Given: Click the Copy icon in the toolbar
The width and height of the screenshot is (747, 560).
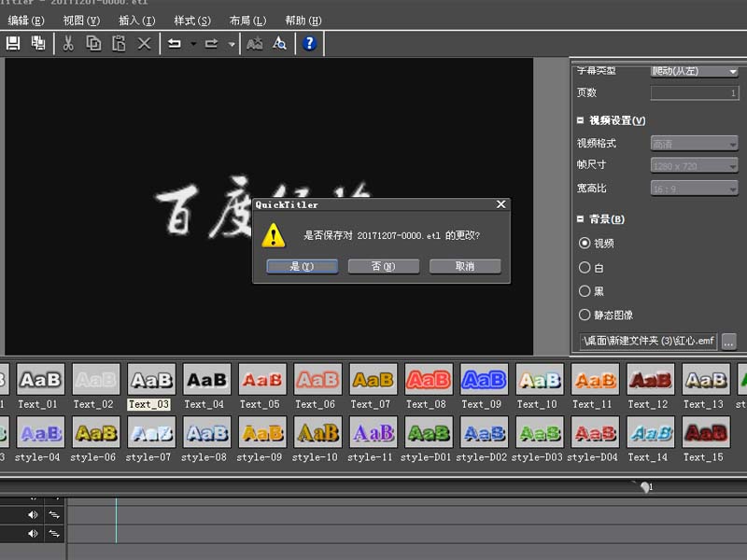Looking at the screenshot, I should (93, 43).
